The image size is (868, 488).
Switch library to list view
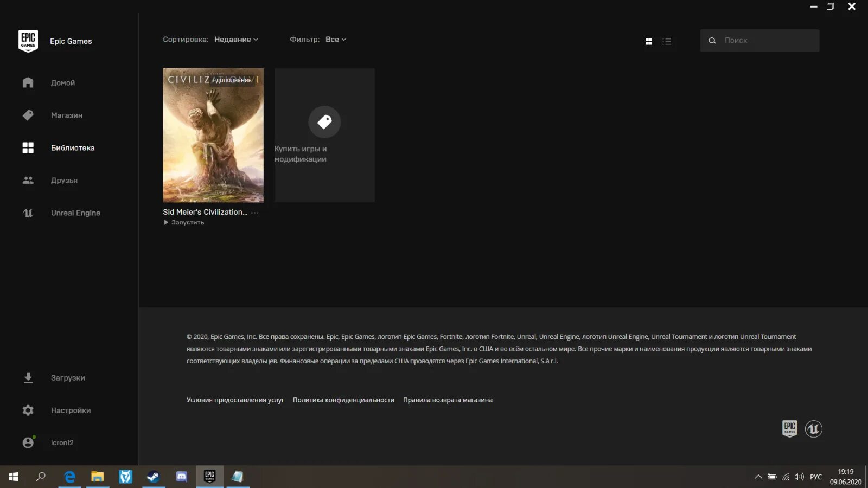point(667,41)
